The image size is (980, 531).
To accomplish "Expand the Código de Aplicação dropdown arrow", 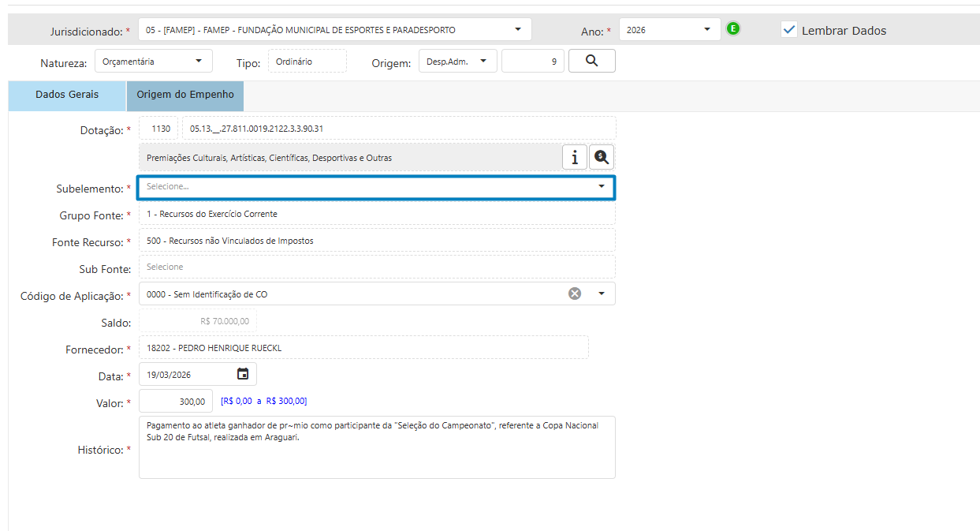I will (602, 294).
